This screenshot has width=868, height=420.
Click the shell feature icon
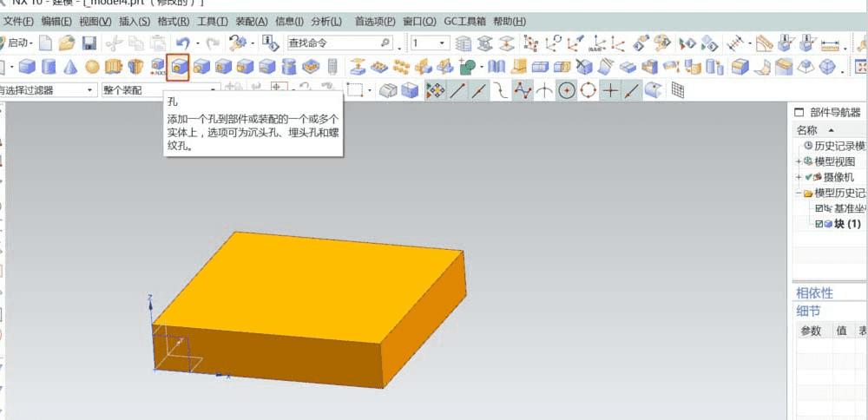click(650, 67)
